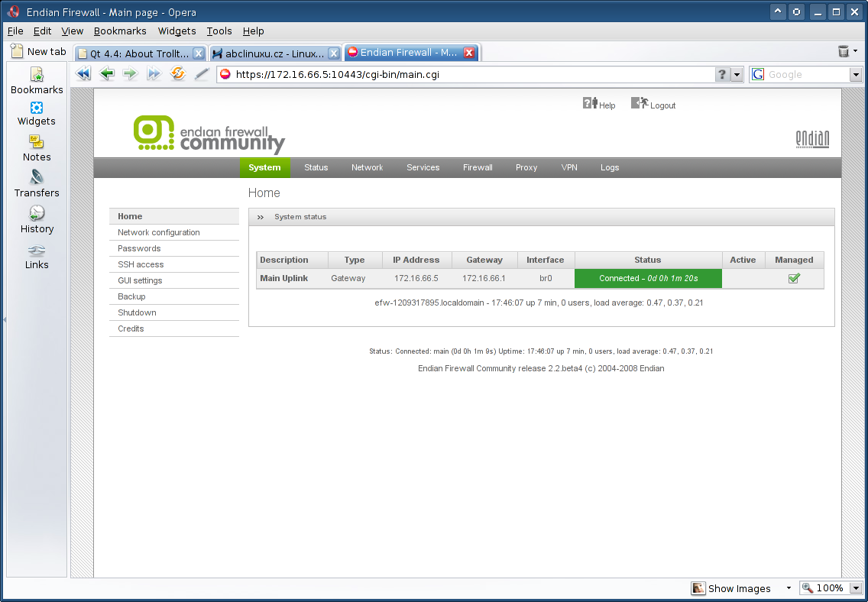Select the Status navigation tab
This screenshot has height=602, width=868.
click(x=316, y=167)
